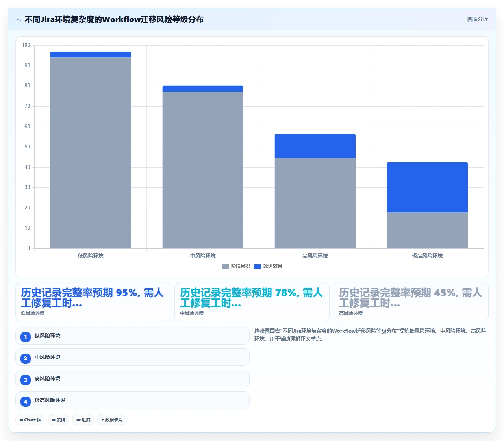This screenshot has width=504, height=441.
Task: Click the 中风险环境 x-axis label
Action: tap(203, 256)
